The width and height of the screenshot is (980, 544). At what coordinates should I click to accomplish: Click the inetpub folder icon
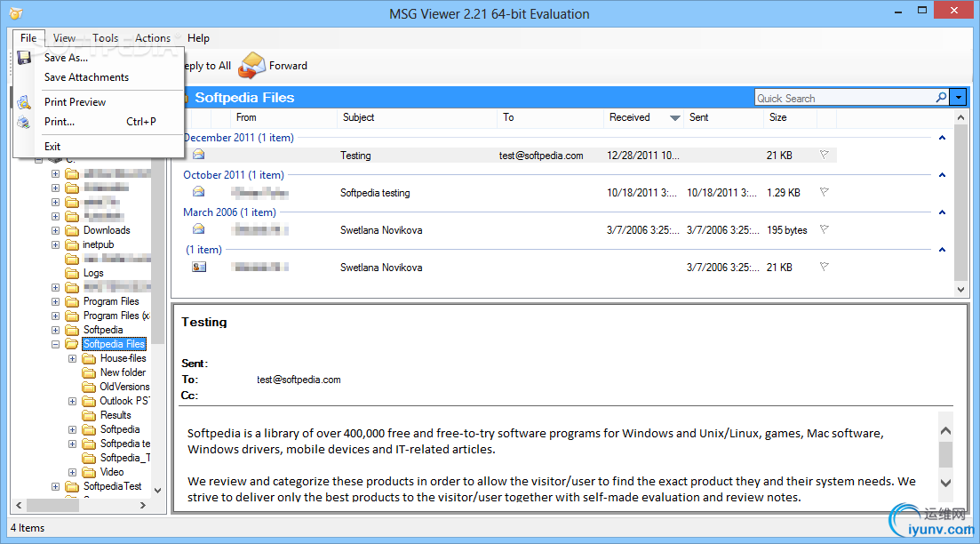pos(73,244)
